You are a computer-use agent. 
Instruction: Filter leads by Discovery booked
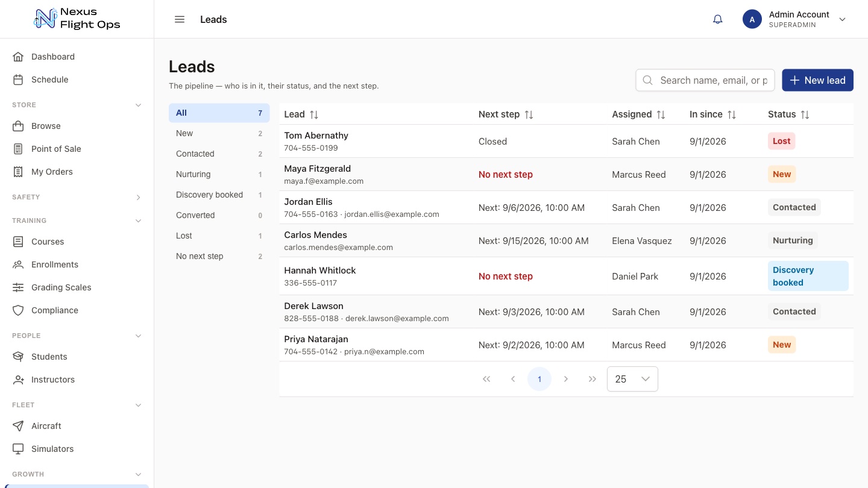pyautogui.click(x=219, y=195)
